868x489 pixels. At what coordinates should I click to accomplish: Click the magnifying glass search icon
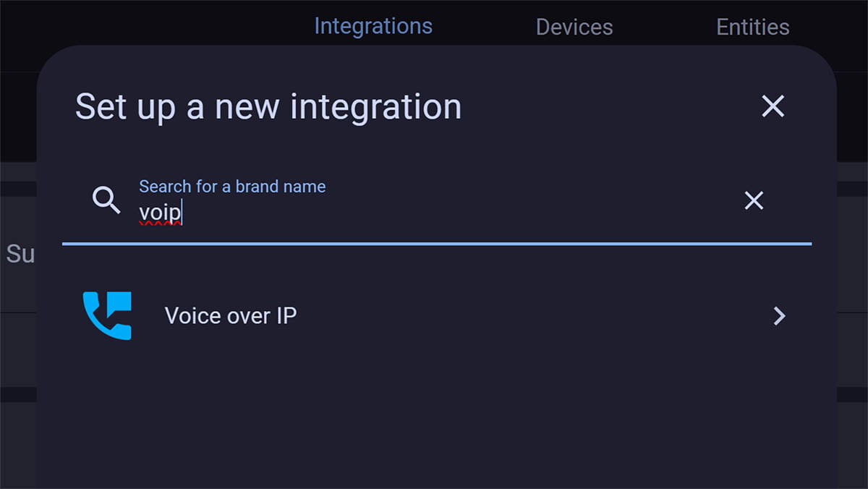tap(106, 200)
